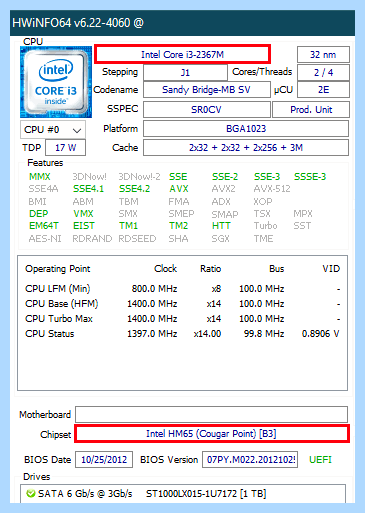The width and height of the screenshot is (365, 513).
Task: Click the VID column header
Action: (331, 269)
